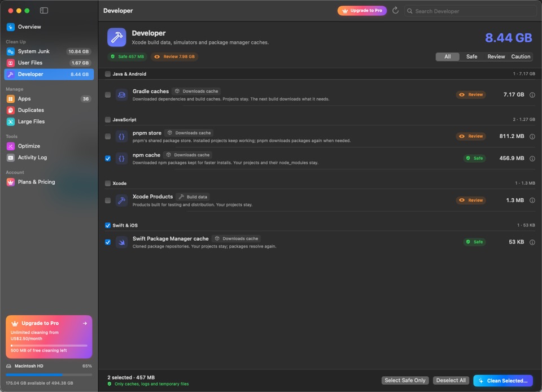Open info for npm cache
Screen dimensions: 542x392
[532, 158]
